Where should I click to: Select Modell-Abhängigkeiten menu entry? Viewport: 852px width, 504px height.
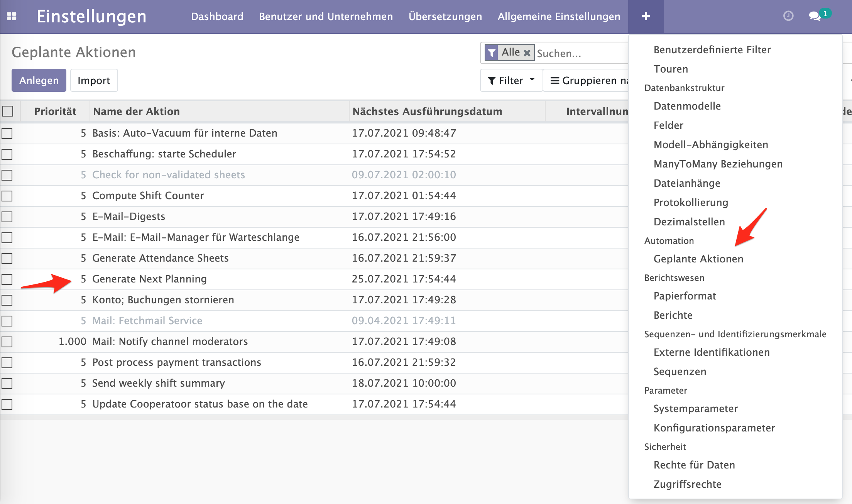[x=711, y=145]
